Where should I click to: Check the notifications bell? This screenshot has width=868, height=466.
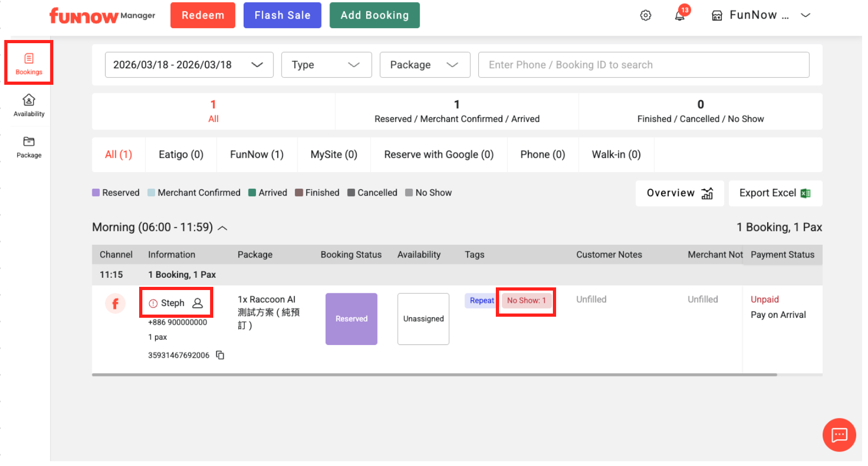coord(680,15)
